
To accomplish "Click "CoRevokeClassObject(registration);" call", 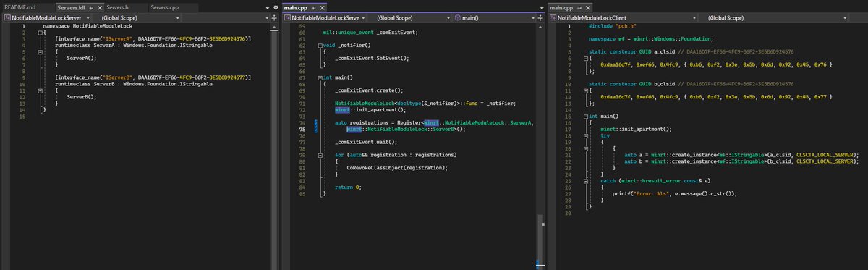I will pos(396,167).
